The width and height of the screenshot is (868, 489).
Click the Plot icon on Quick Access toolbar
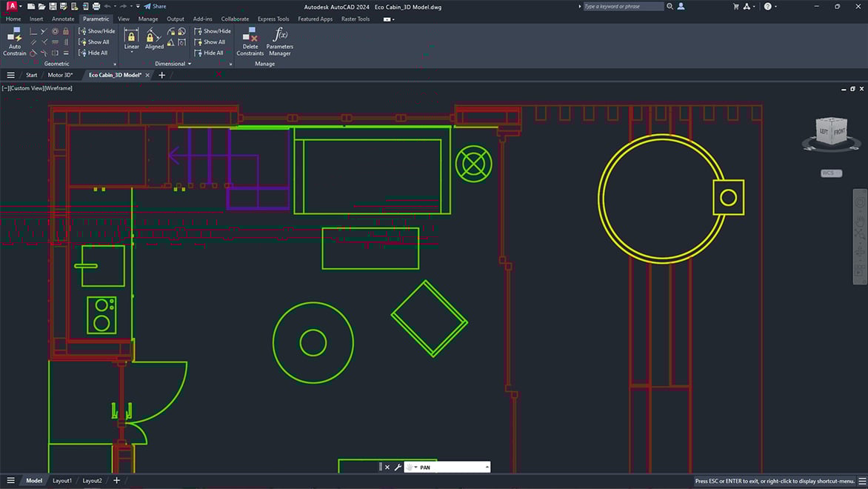click(96, 6)
